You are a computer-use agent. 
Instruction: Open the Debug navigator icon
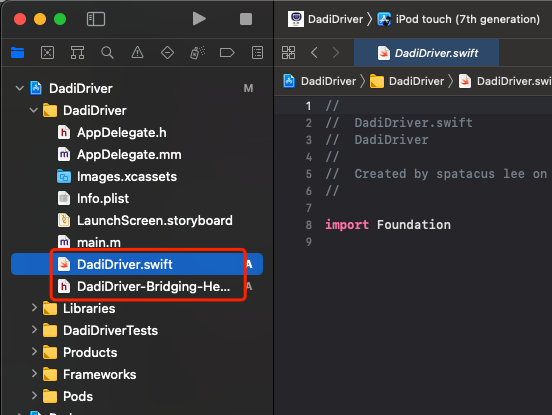coord(197,53)
